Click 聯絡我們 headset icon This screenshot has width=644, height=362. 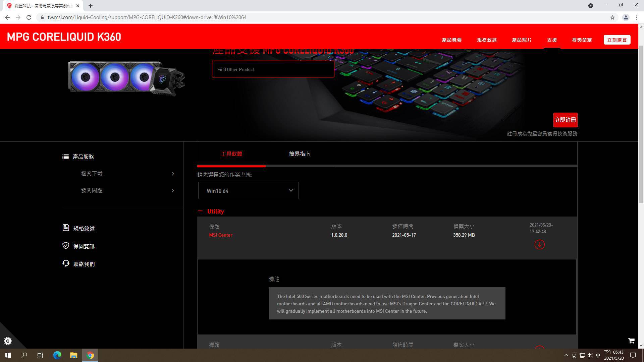pyautogui.click(x=66, y=263)
